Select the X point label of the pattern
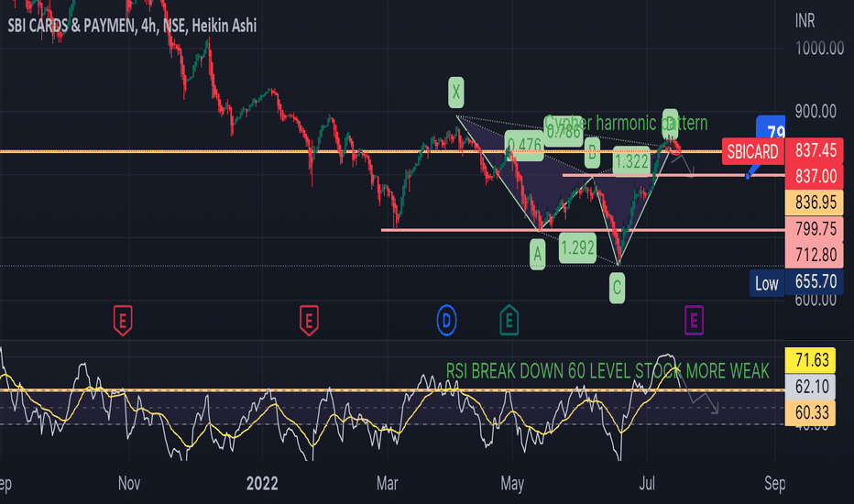This screenshot has width=854, height=504. (456, 92)
